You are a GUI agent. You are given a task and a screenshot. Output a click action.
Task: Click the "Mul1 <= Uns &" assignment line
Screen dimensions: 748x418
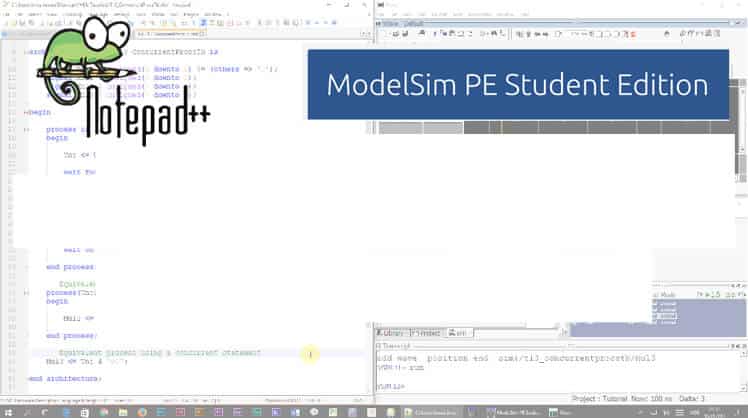(87, 361)
